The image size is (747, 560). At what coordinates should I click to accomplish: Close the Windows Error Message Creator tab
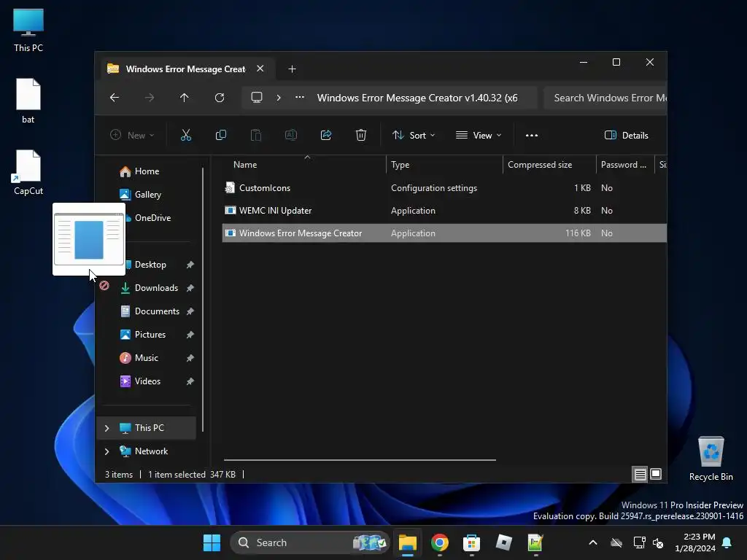click(260, 69)
